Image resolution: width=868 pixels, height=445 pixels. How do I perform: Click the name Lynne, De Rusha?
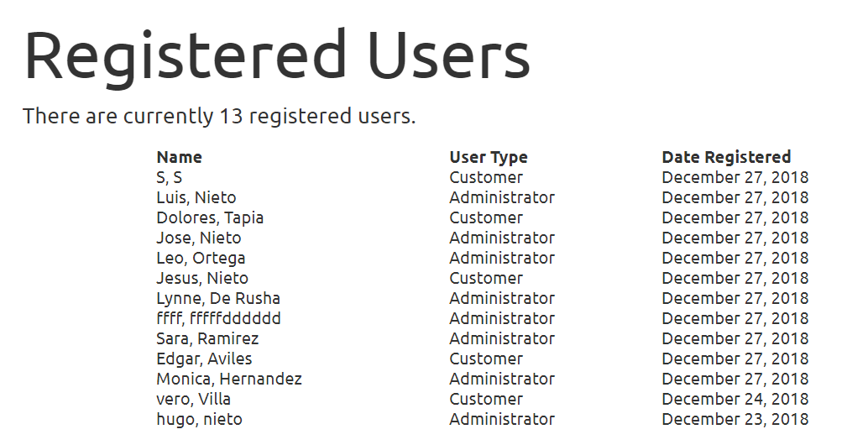[x=218, y=298]
